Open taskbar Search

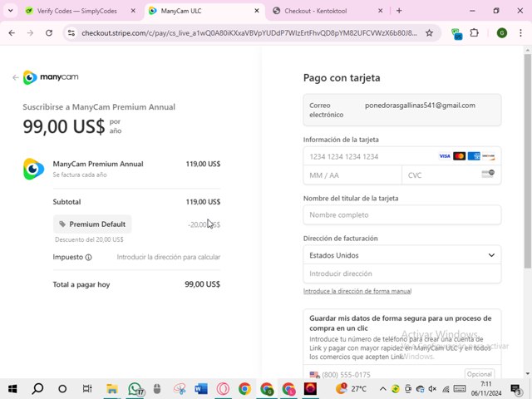[x=37, y=388]
